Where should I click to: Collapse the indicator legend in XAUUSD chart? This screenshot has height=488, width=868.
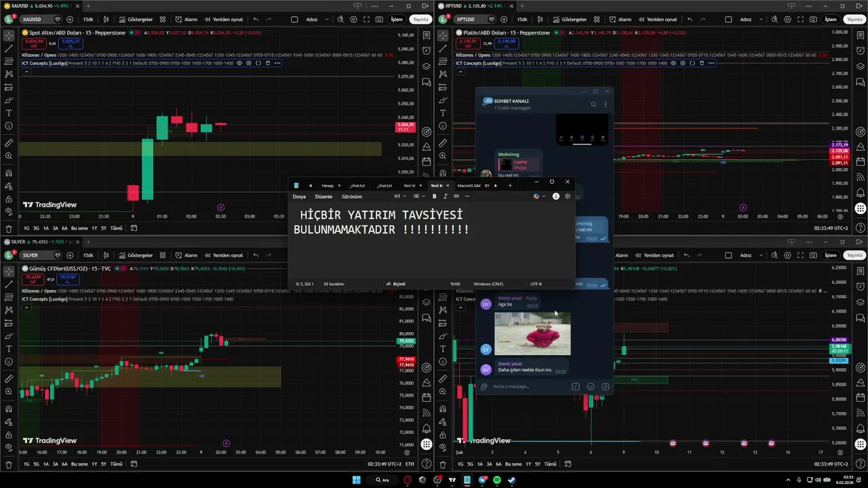pos(26,71)
